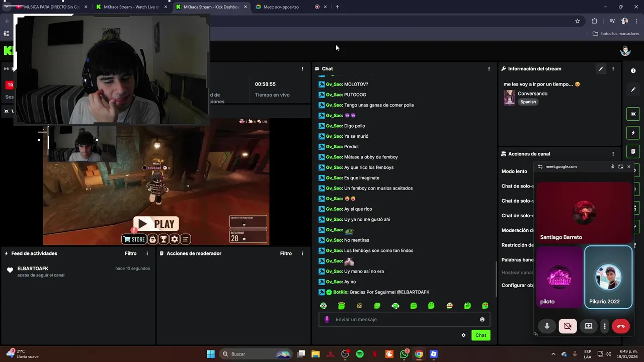Image resolution: width=644 pixels, height=362 pixels.
Task: Select Santiago Barreto video tile
Action: point(584,213)
